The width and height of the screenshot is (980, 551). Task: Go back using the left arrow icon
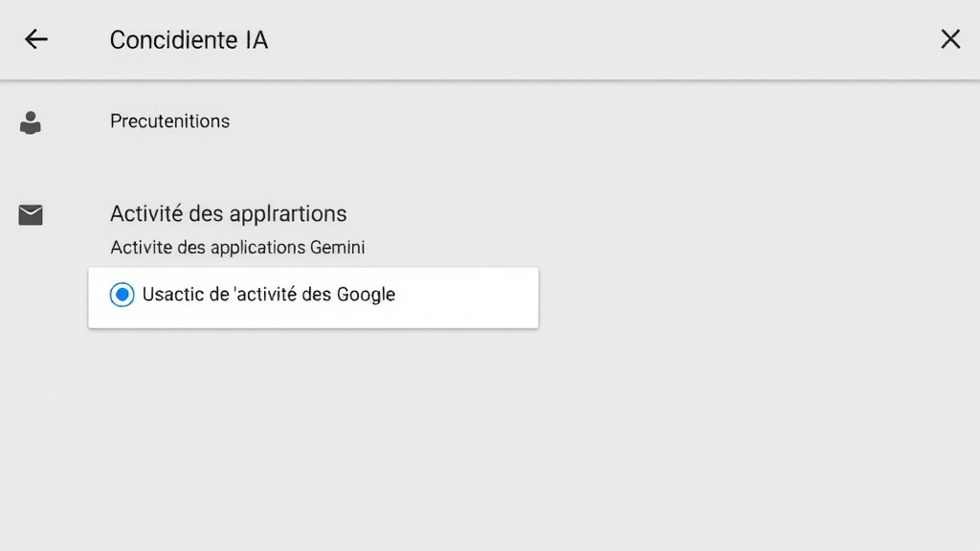pyautogui.click(x=35, y=39)
